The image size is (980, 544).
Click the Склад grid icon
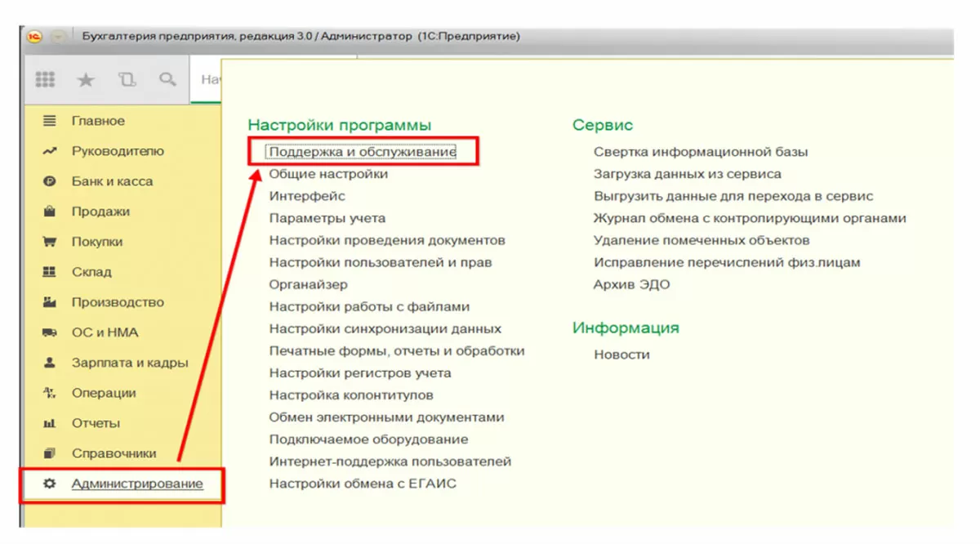[50, 272]
